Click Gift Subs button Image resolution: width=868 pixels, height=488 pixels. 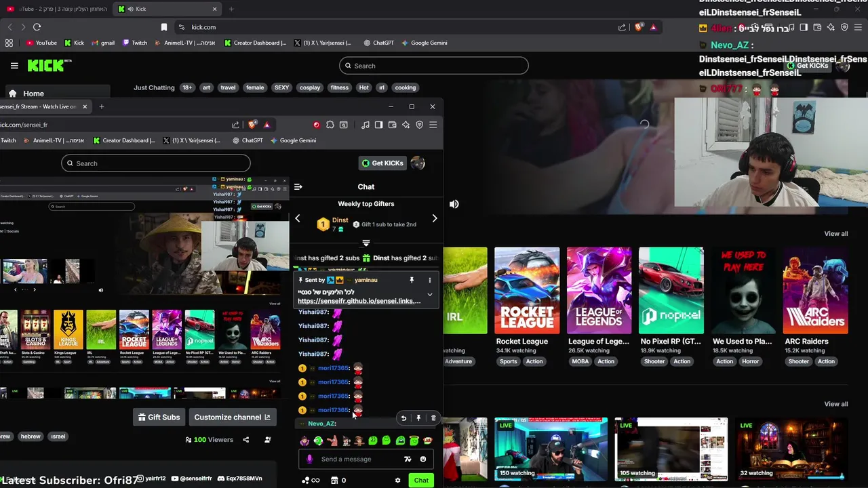click(159, 417)
